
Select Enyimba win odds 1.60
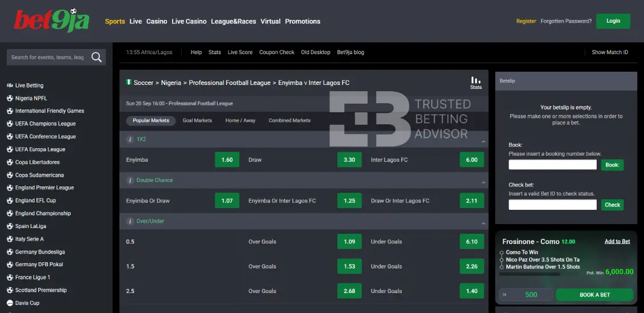227,160
